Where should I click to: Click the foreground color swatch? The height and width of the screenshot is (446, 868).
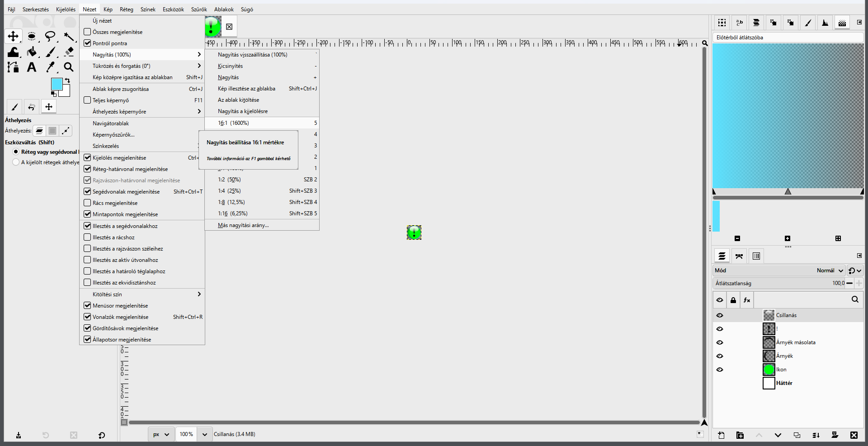[x=57, y=84]
